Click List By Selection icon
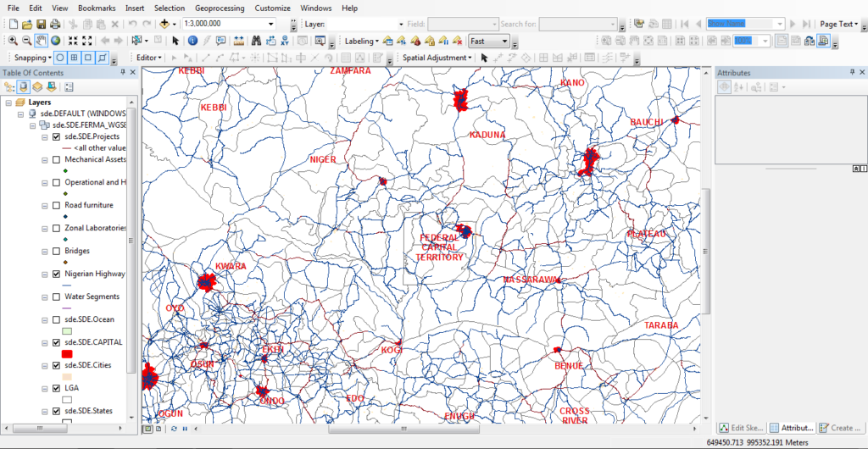The height and width of the screenshot is (449, 868). [x=52, y=86]
